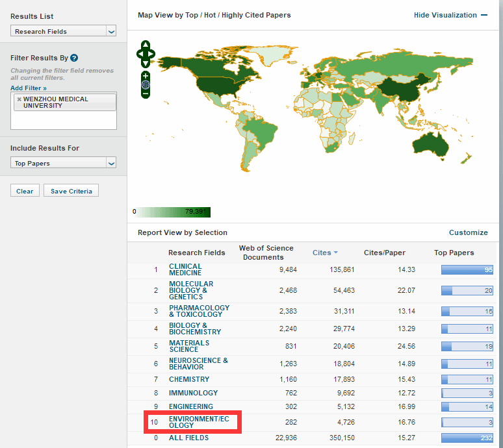
Task: Pan the map left with the arrow
Action: [x=139, y=54]
